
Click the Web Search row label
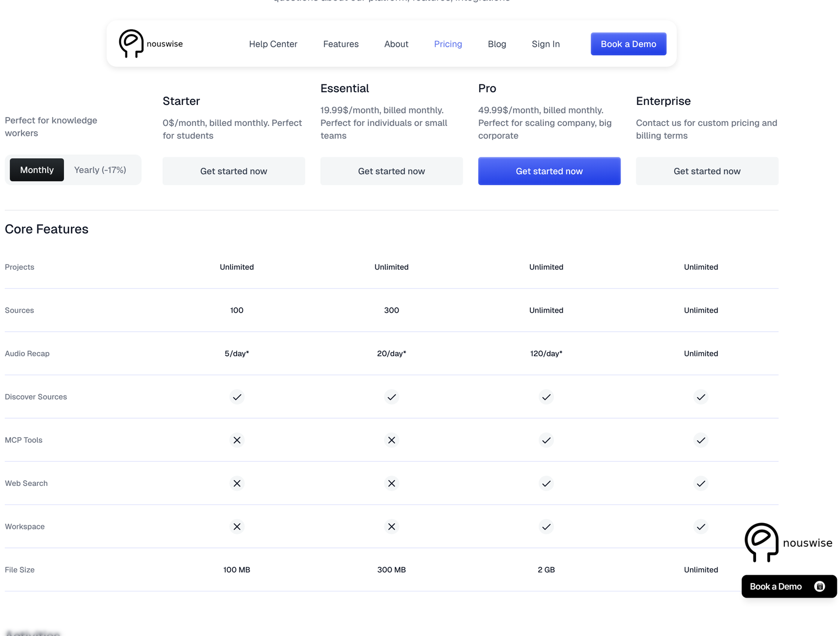(x=26, y=483)
